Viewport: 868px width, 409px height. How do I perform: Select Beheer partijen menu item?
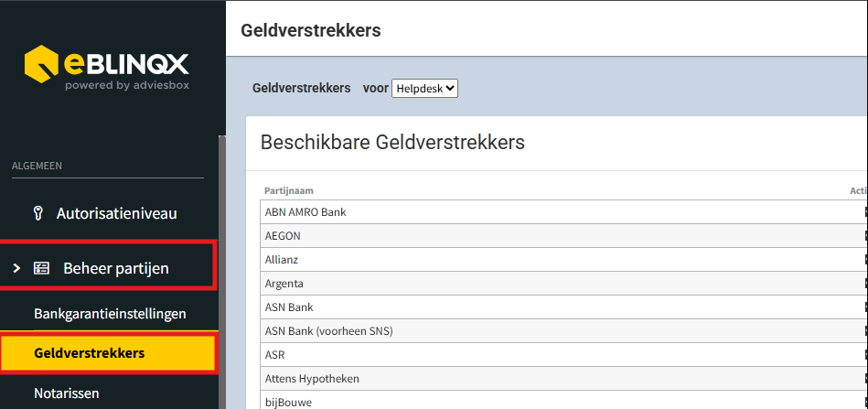click(115, 268)
